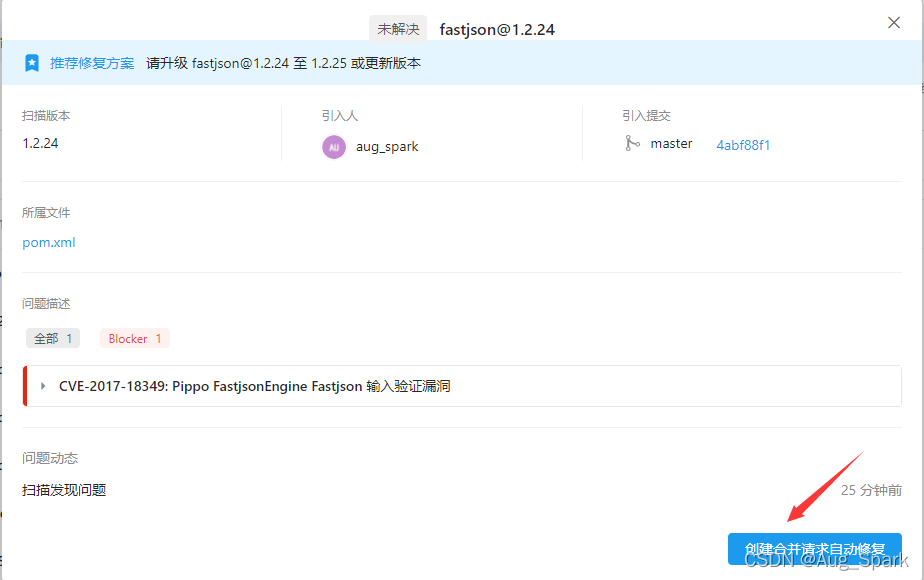Select the 全部 1 filter tab

(x=53, y=338)
